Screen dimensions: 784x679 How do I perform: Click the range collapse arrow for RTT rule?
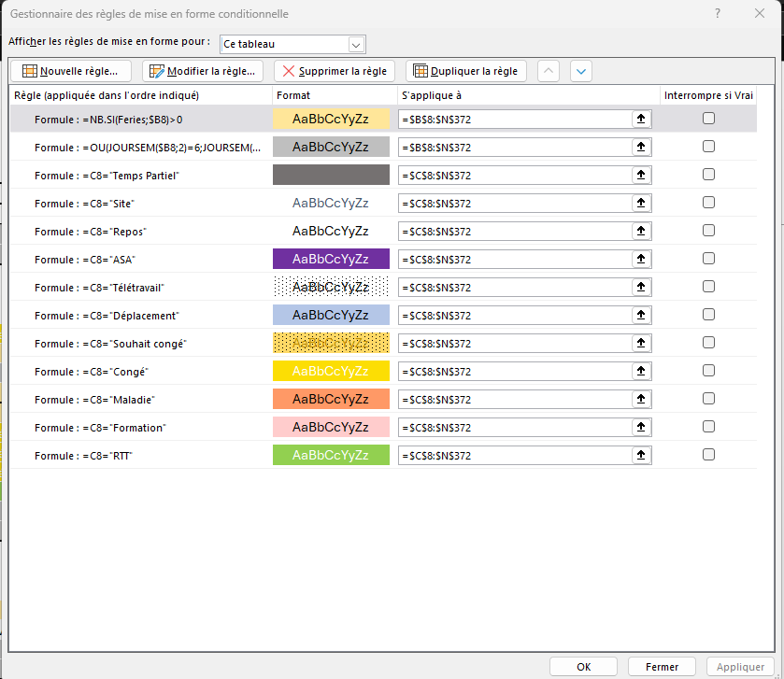point(641,455)
